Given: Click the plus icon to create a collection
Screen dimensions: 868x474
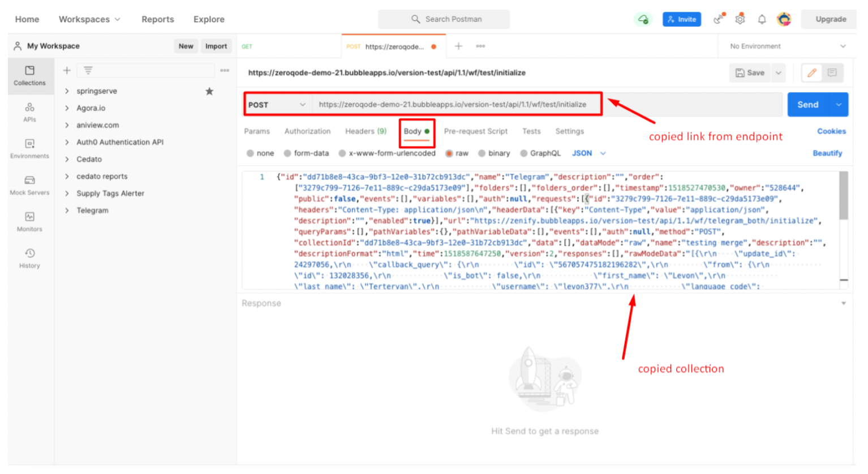Looking at the screenshot, I should [x=67, y=70].
